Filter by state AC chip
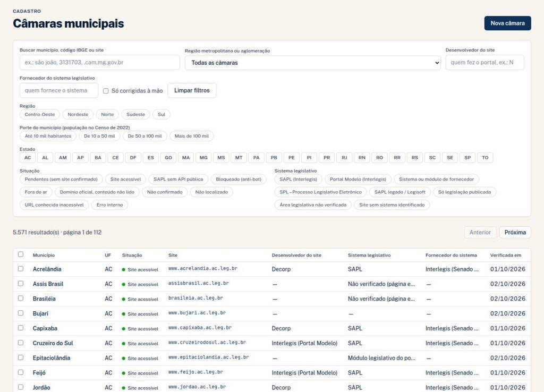The height and width of the screenshot is (392, 544). (28, 158)
